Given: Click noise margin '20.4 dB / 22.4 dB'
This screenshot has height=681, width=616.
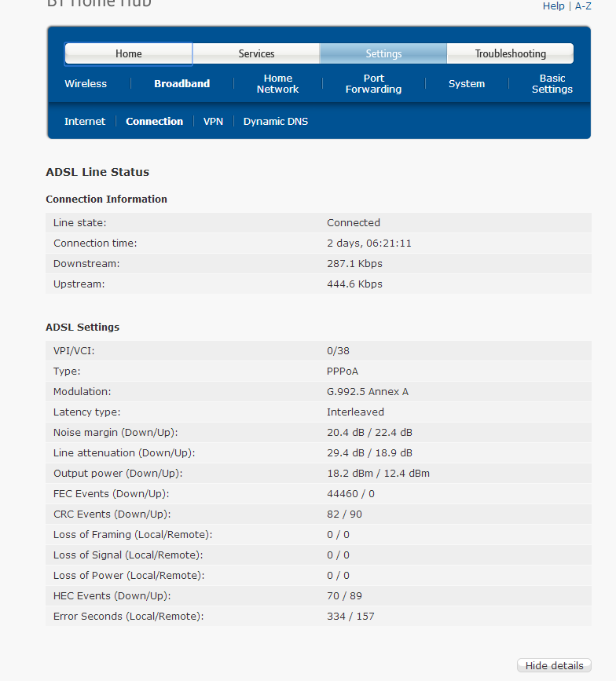Looking at the screenshot, I should [370, 433].
